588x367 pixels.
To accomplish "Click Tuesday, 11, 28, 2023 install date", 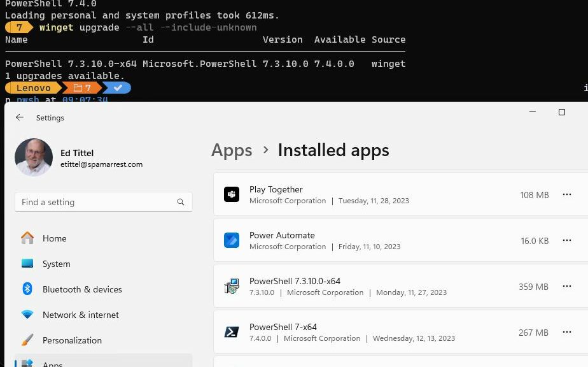I will pyautogui.click(x=374, y=201).
